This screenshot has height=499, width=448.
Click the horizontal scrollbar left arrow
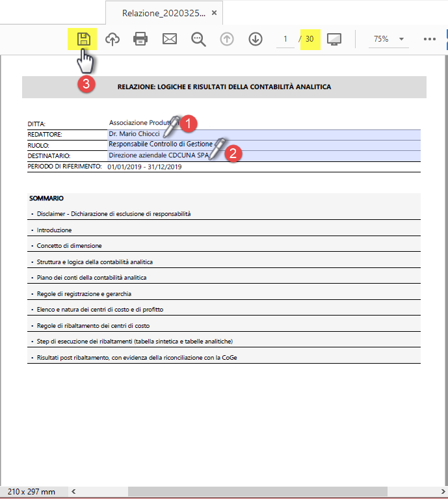pyautogui.click(x=73, y=491)
